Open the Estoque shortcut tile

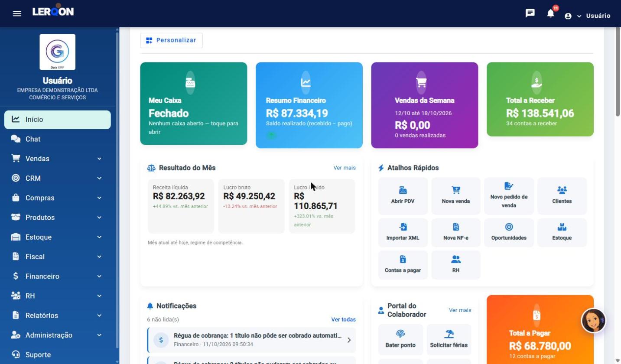point(562,233)
